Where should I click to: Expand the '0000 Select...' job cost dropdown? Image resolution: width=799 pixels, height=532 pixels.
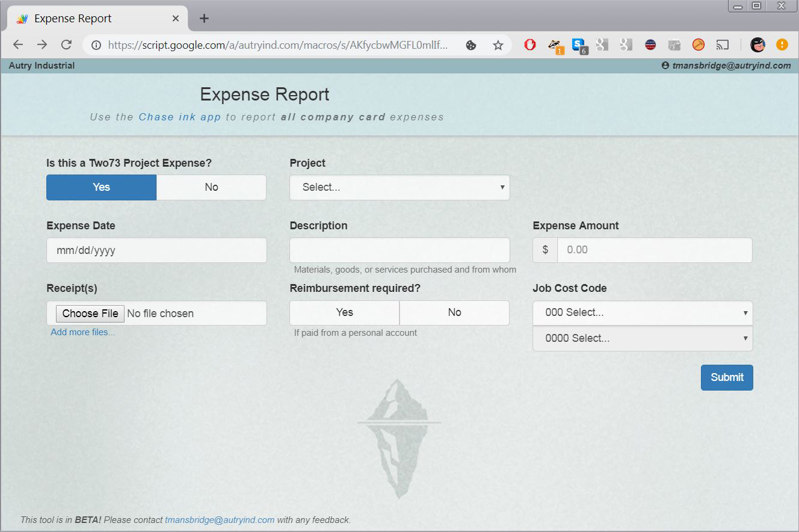tap(642, 338)
